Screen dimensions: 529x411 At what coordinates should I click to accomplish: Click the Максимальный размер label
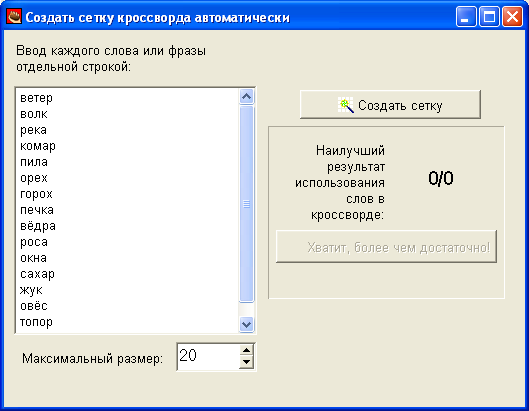point(92,358)
